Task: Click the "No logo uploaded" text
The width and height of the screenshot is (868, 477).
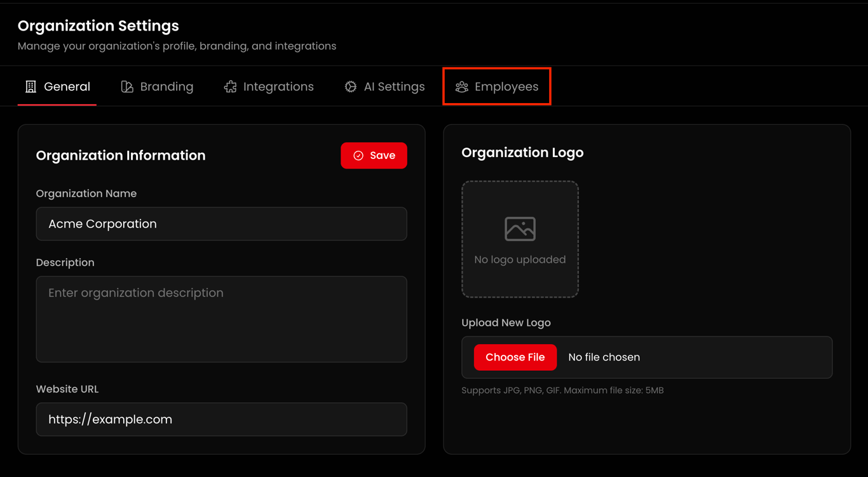Action: coord(520,259)
